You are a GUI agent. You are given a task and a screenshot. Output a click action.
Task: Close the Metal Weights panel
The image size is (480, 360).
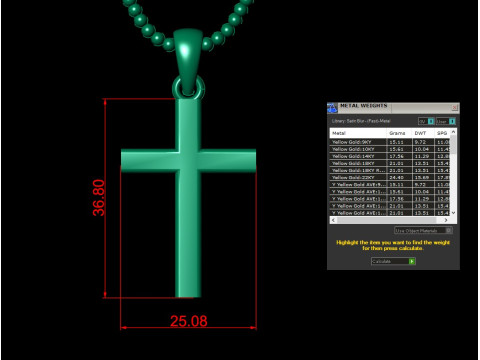455,107
